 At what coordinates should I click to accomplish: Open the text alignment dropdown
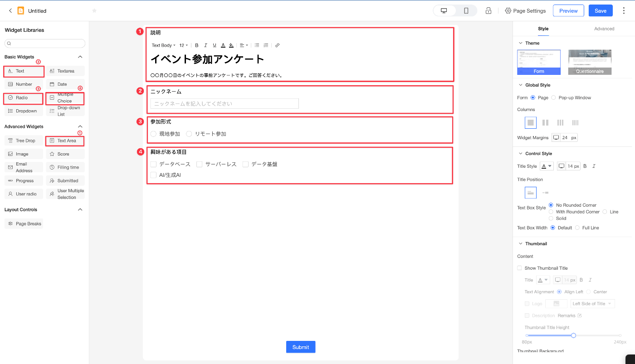[x=244, y=45]
